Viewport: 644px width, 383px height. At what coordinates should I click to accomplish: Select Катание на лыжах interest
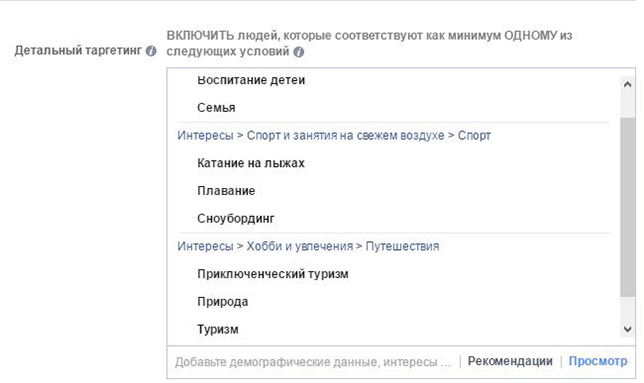point(251,163)
